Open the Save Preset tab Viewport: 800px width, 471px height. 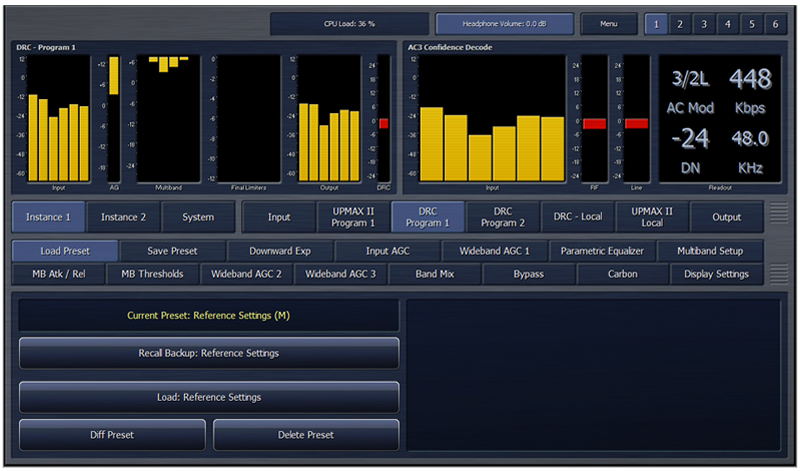pos(172,251)
